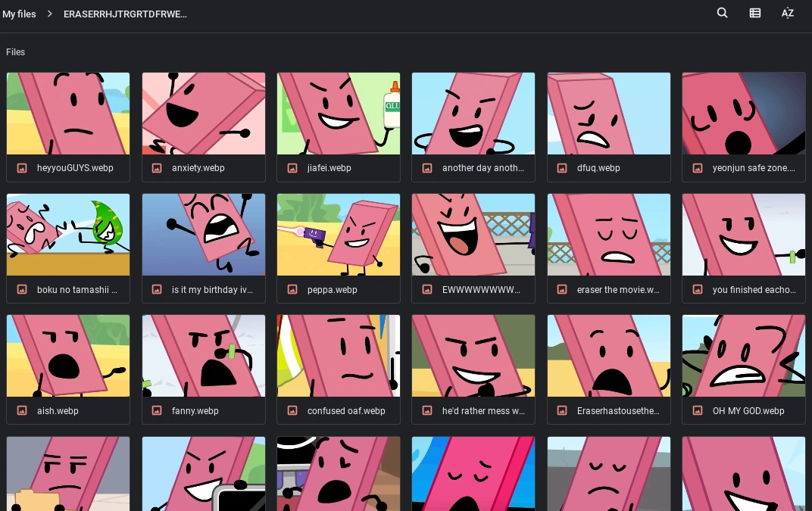Open the anxiety.webp thumbnail
The height and width of the screenshot is (511, 812).
point(203,114)
